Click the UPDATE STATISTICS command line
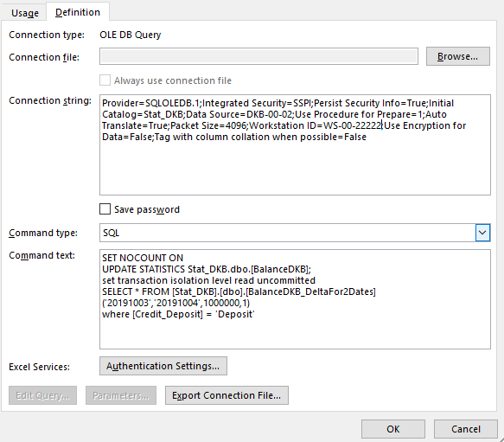 207,269
